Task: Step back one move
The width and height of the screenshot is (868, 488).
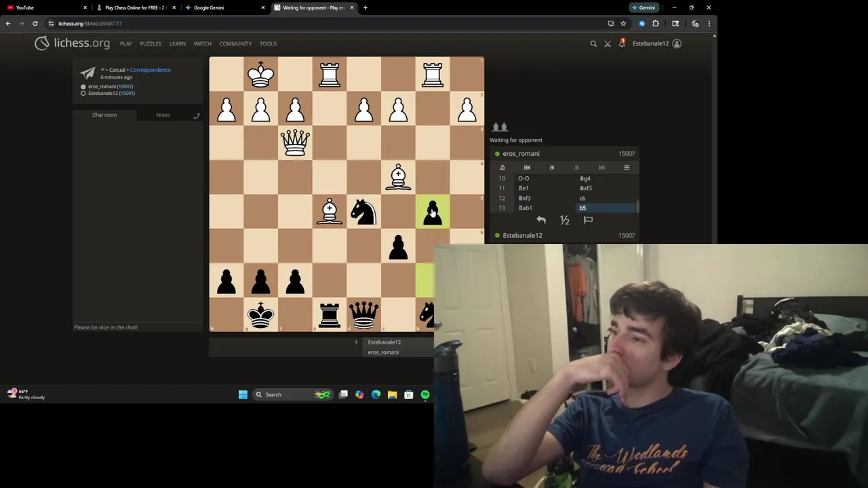Action: (x=552, y=167)
